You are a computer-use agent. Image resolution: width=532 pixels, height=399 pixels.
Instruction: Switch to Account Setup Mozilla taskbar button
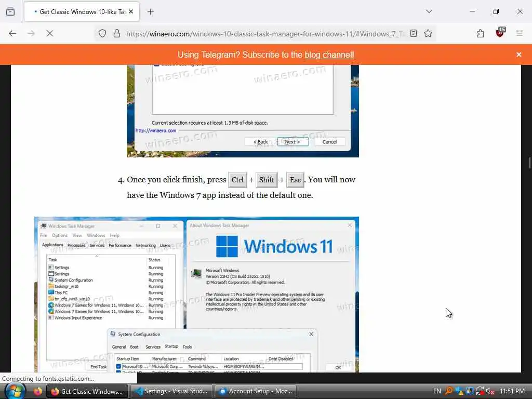pyautogui.click(x=256, y=391)
